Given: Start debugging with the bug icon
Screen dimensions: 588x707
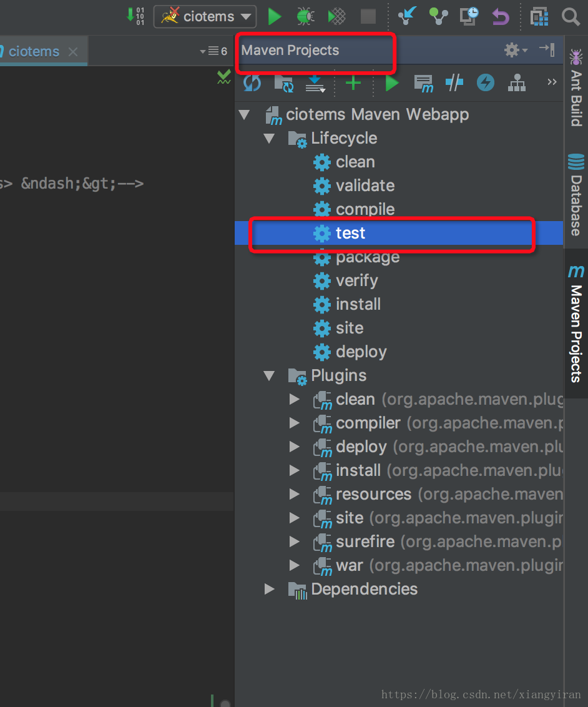Looking at the screenshot, I should tap(305, 16).
